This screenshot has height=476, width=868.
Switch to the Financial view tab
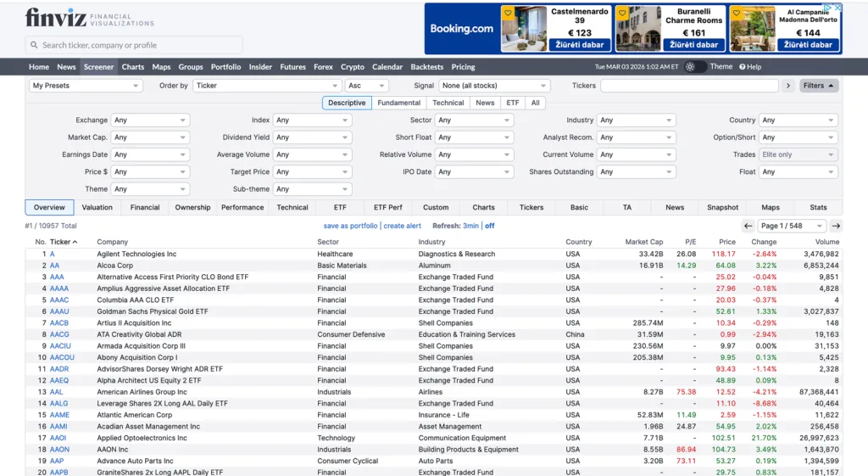pos(145,207)
